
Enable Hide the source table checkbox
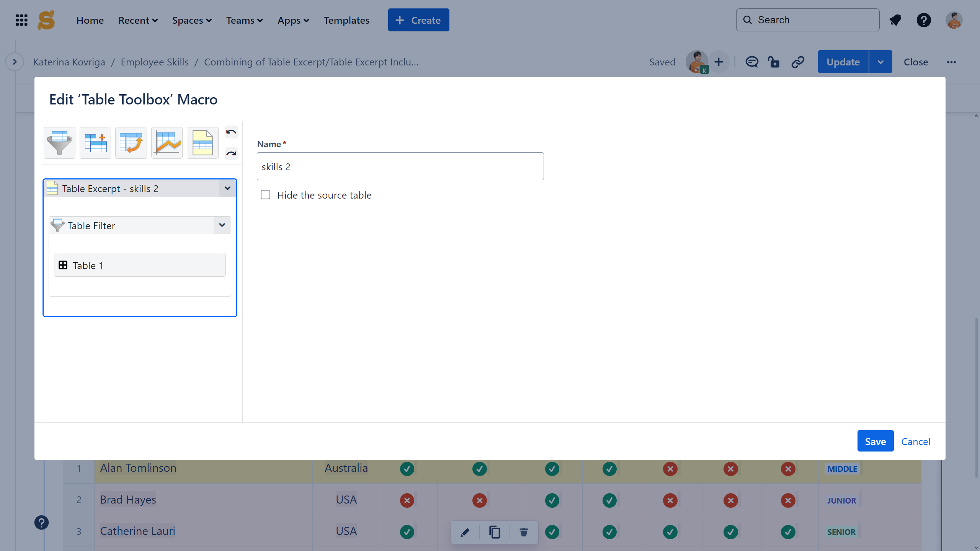click(265, 195)
